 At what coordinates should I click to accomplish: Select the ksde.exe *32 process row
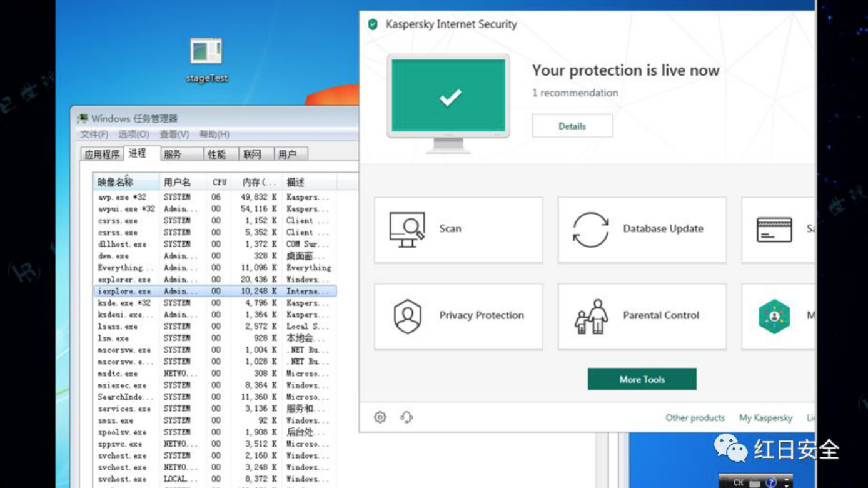click(215, 303)
